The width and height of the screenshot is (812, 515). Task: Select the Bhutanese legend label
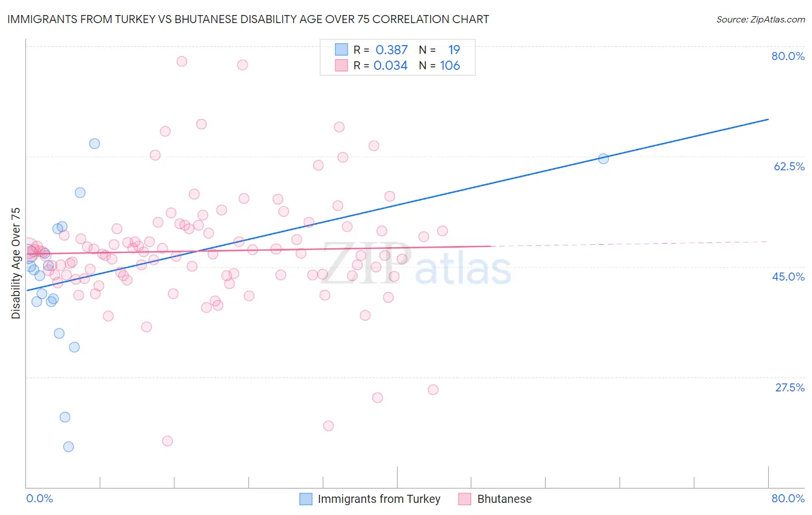click(x=504, y=499)
